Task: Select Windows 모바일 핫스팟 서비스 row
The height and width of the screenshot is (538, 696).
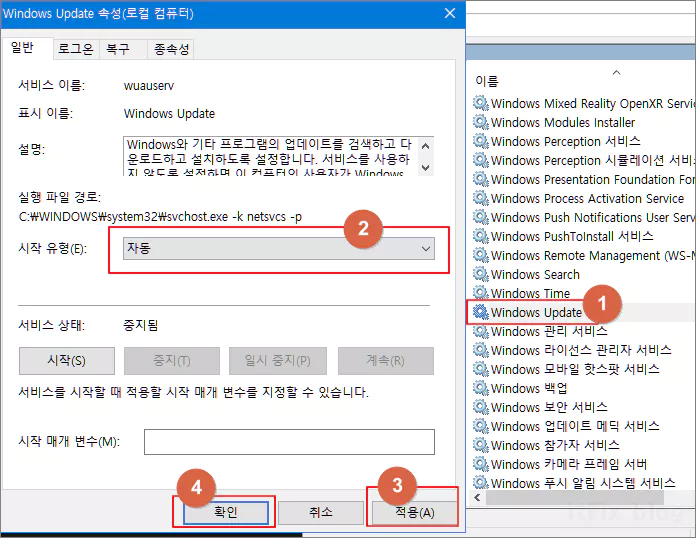Action: point(575,369)
